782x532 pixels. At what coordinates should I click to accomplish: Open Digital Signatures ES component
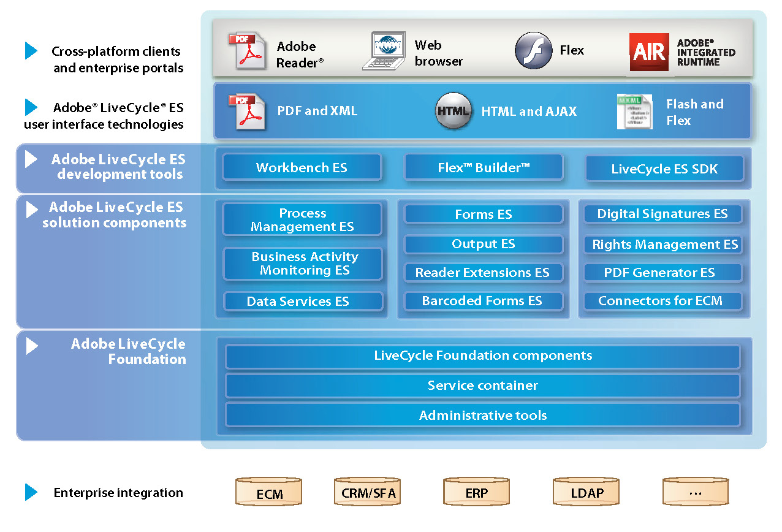coord(662,214)
